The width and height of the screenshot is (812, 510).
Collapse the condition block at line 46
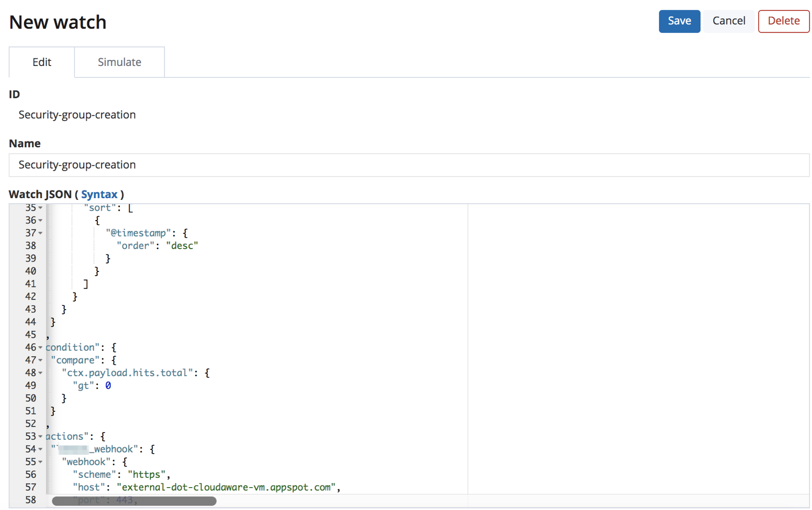click(x=41, y=348)
